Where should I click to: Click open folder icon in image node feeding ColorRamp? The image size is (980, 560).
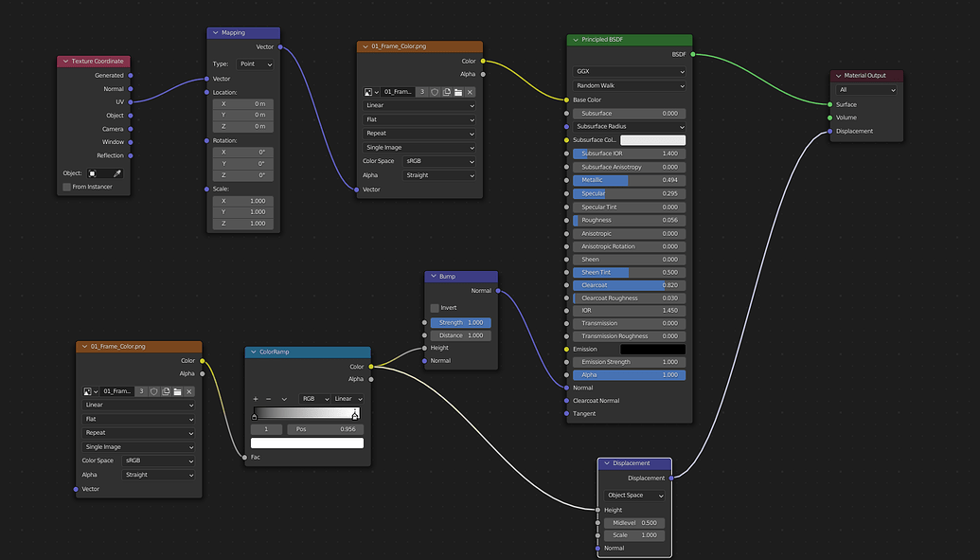pyautogui.click(x=177, y=391)
